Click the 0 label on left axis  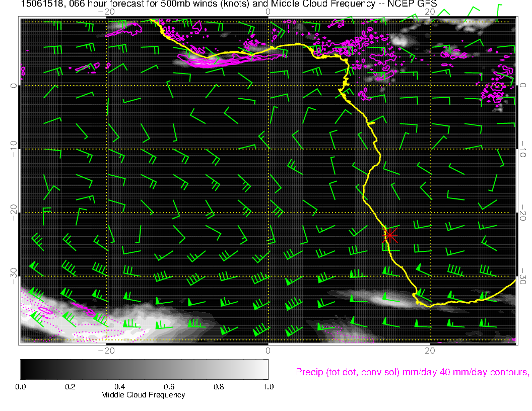coord(14,86)
